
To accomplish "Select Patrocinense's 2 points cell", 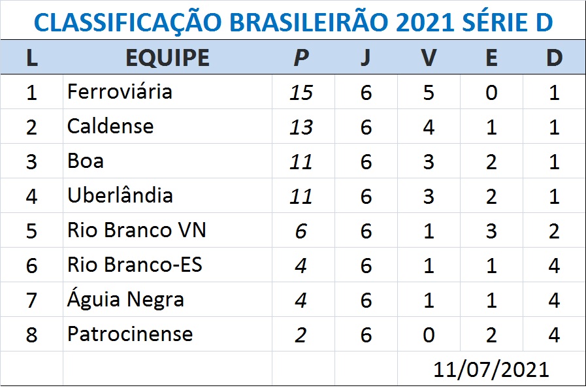I will (301, 335).
